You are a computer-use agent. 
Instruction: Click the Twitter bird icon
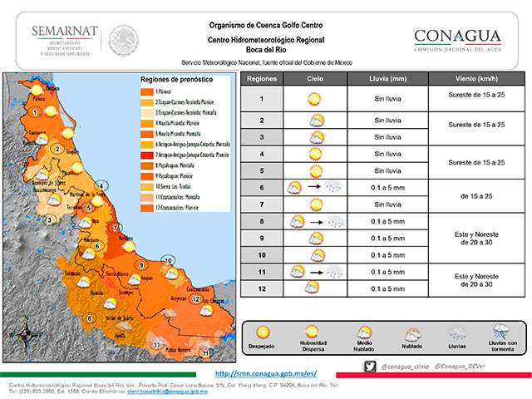coord(369,366)
